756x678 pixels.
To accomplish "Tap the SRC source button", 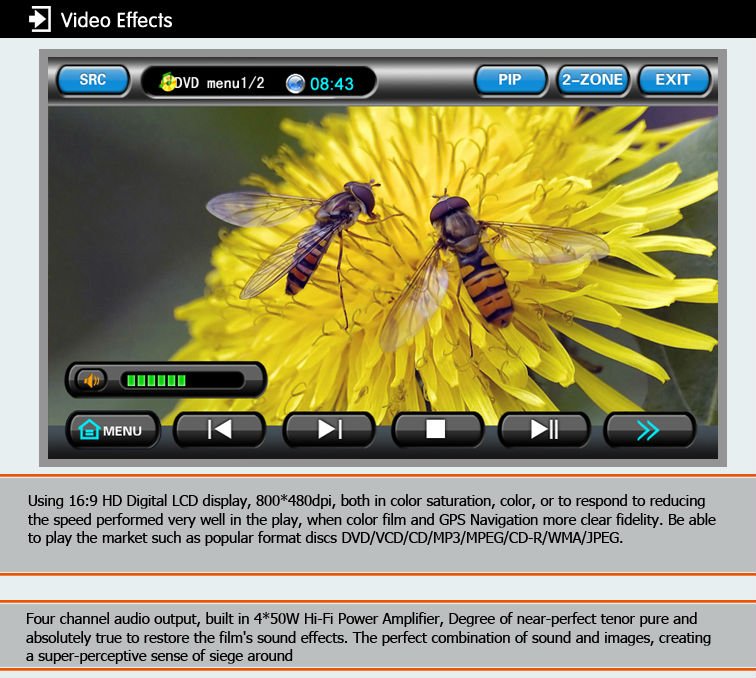I will click(x=93, y=80).
